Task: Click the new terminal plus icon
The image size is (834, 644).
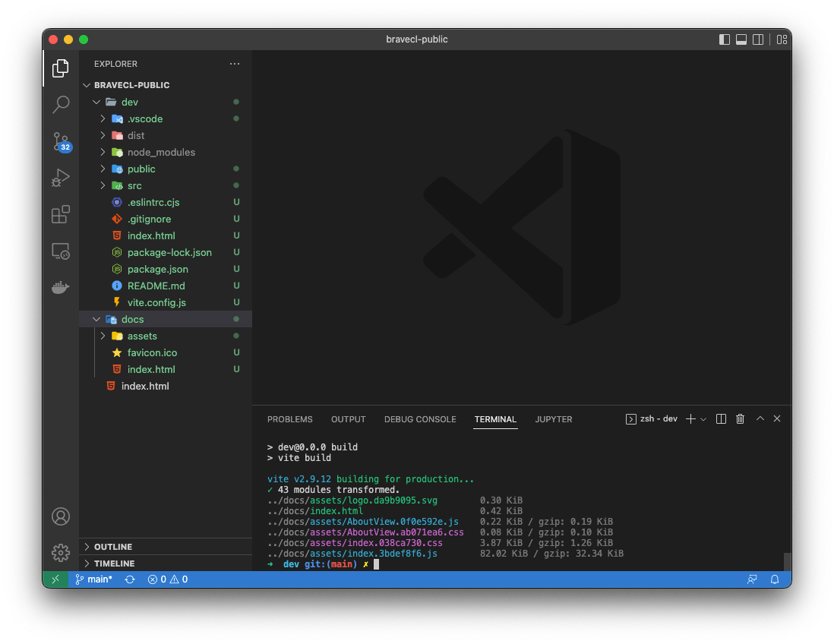Action: (x=690, y=419)
